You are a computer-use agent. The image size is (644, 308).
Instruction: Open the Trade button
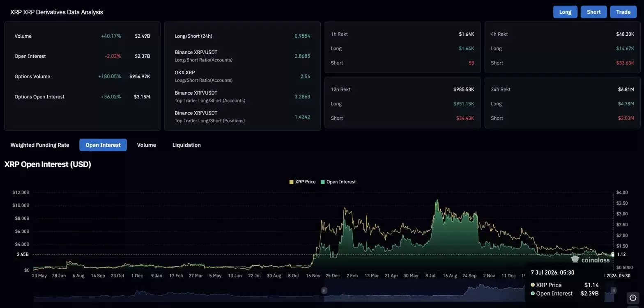pos(623,12)
